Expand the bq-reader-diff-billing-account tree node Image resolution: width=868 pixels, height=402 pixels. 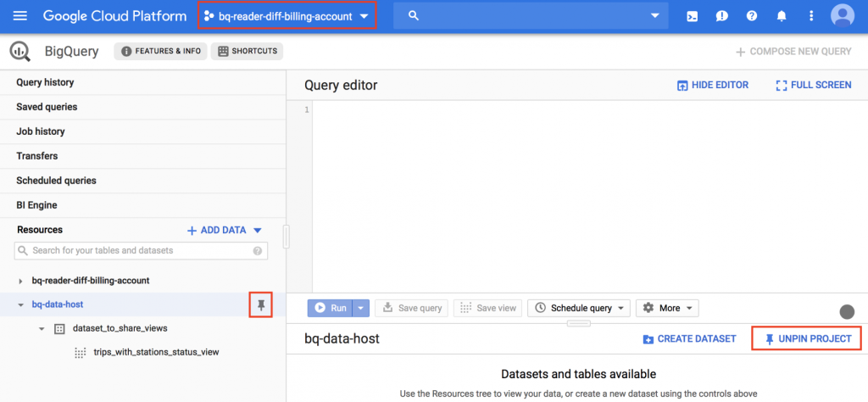(20, 282)
